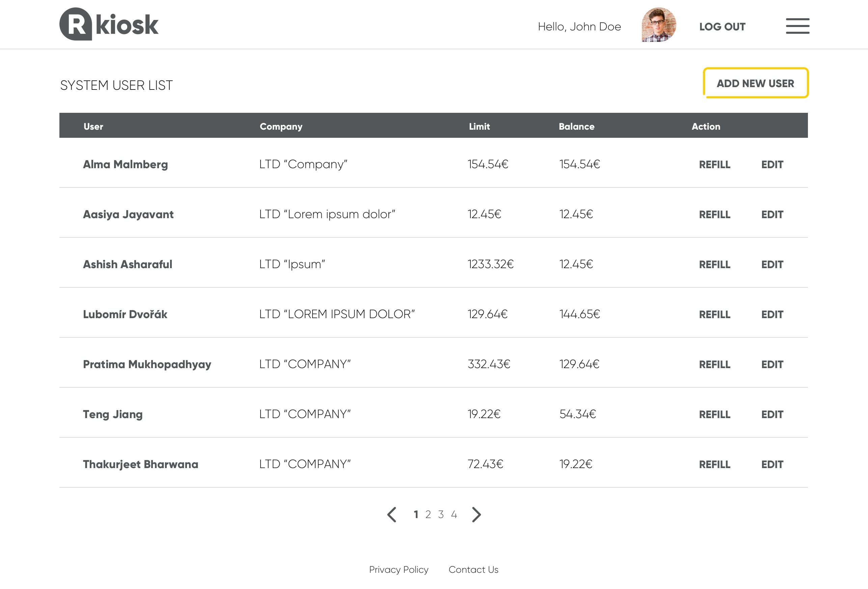Refill Thakurjeet Bharwana's balance

click(x=714, y=465)
